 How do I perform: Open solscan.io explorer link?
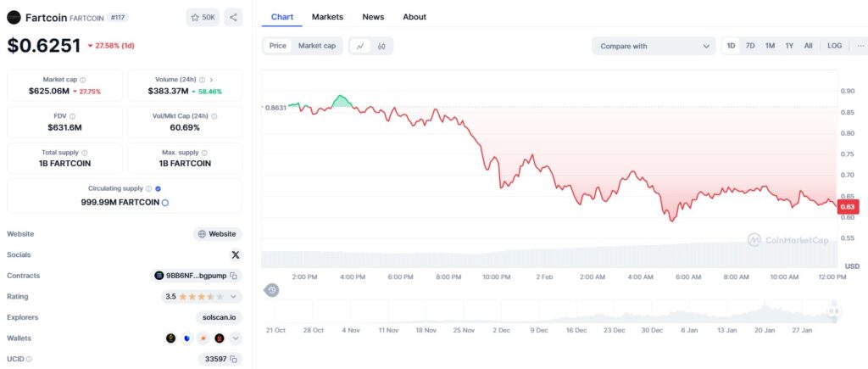(x=217, y=317)
